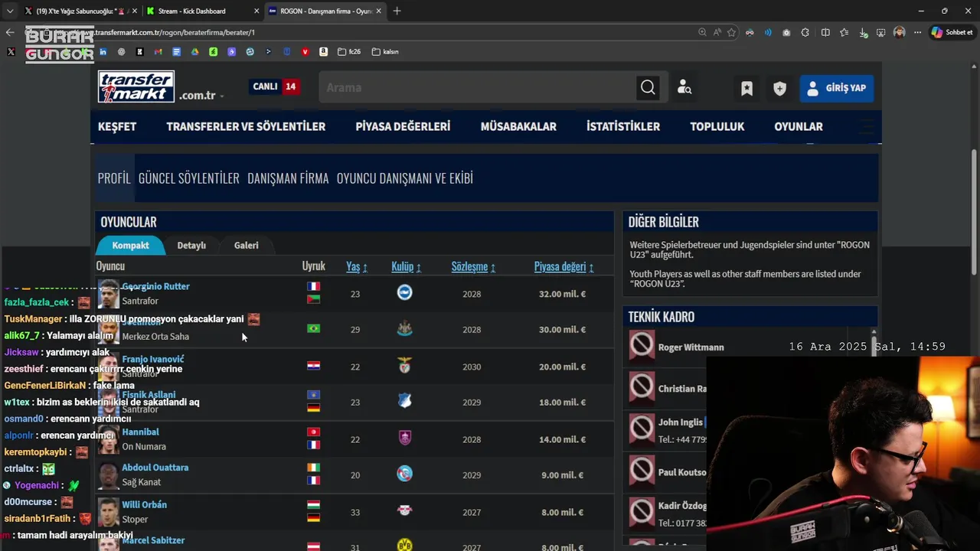Open the LinkedIn bookmark icon
Viewport: 980px width, 551px height.
tap(103, 52)
